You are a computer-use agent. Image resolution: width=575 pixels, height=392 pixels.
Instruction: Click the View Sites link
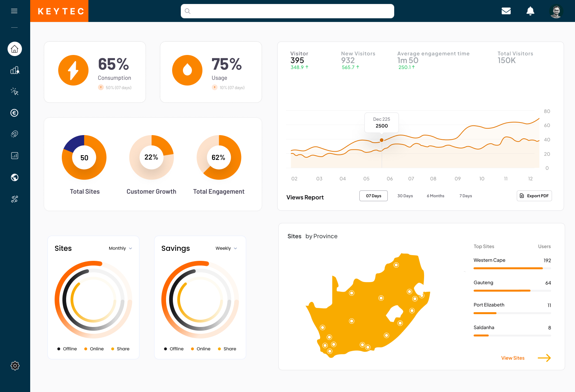tap(513, 358)
